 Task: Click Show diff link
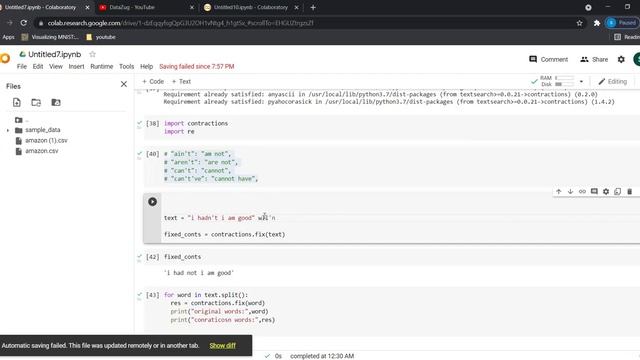pos(222,346)
